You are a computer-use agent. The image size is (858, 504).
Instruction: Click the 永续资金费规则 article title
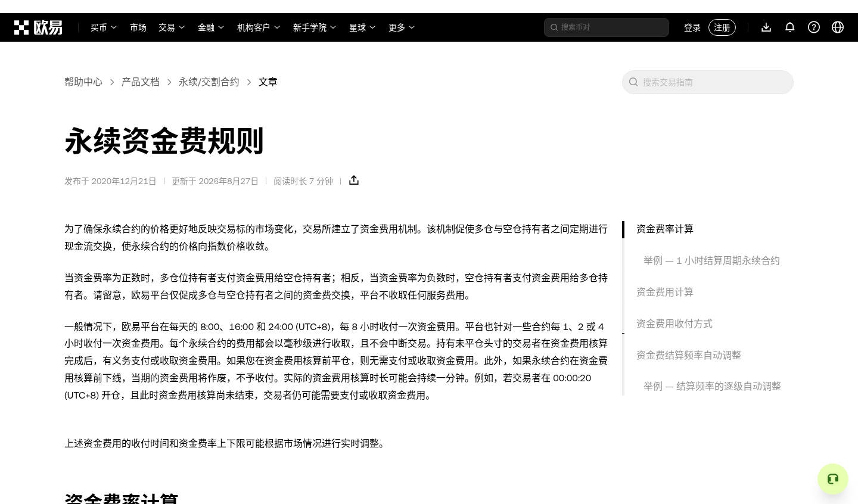coord(164,141)
